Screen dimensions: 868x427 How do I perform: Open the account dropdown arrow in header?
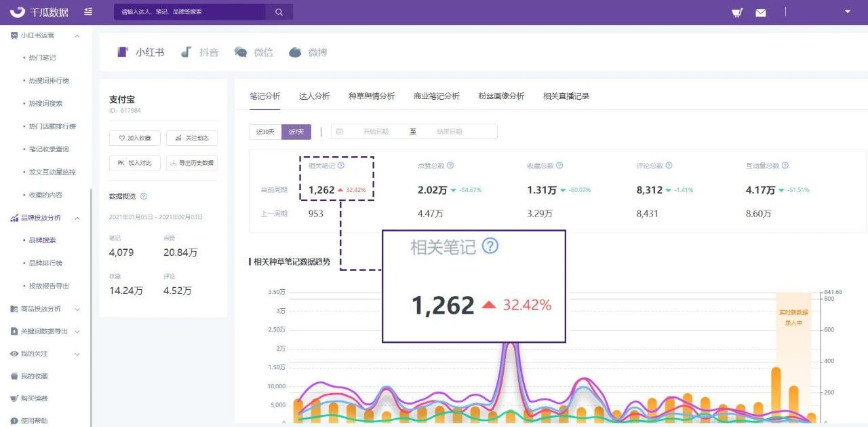(847, 12)
